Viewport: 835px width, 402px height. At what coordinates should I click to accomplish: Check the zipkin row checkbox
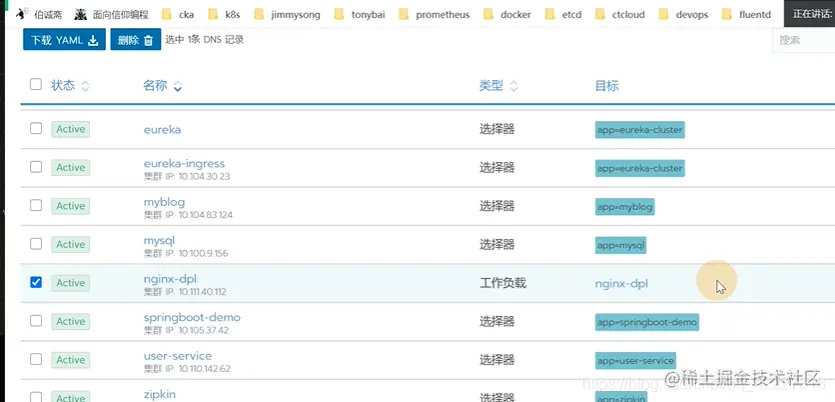click(x=36, y=397)
